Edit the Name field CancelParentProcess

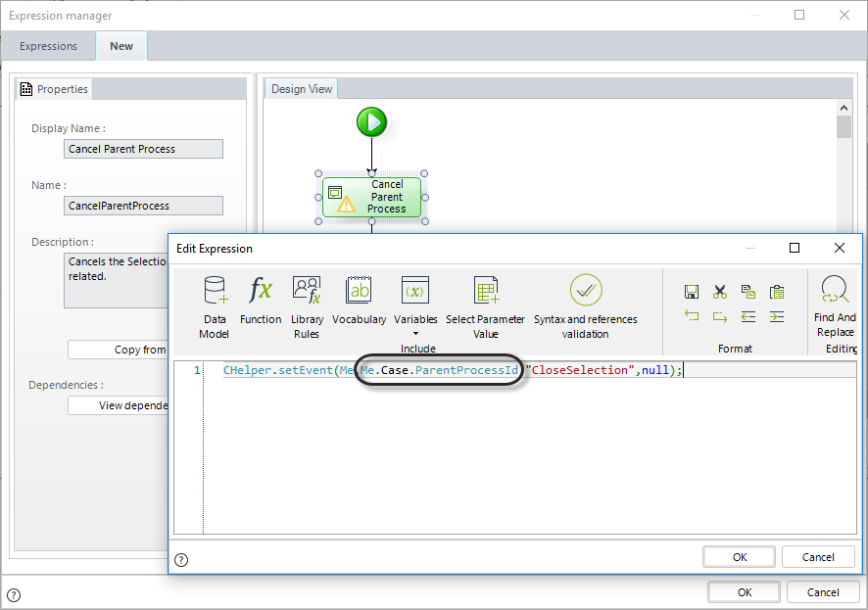point(143,206)
